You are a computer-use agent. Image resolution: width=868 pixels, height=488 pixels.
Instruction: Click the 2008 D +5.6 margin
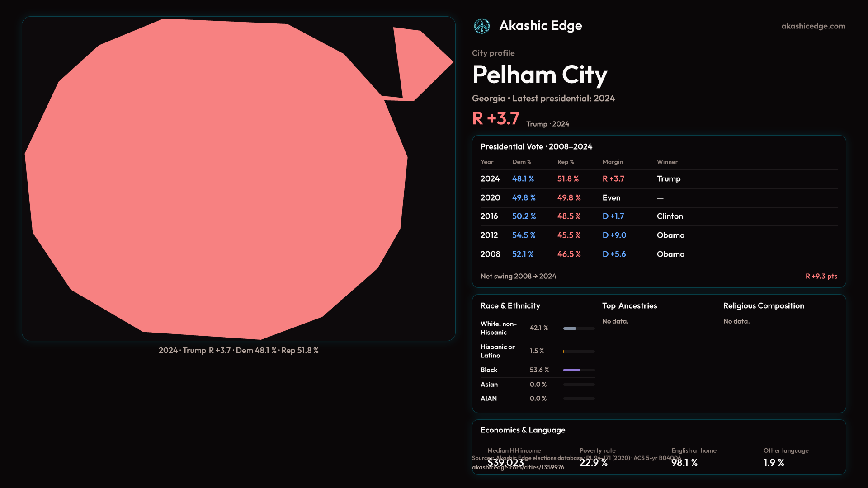614,254
